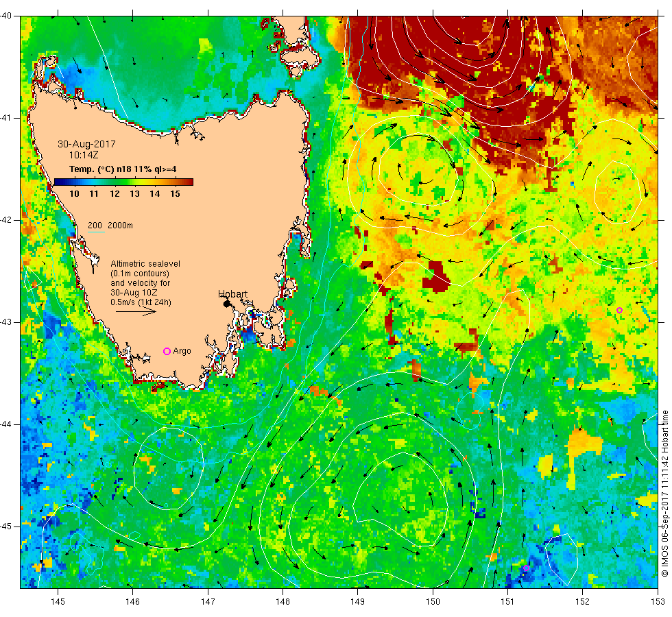The height and width of the screenshot is (617, 672).
Task: Click longitude axis label 153
Action: (658, 602)
